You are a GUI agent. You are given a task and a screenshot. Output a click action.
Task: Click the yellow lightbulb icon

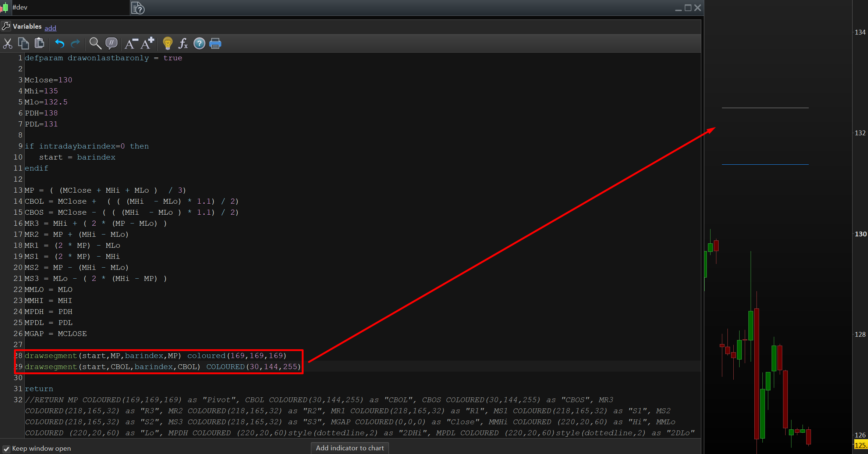click(x=167, y=44)
